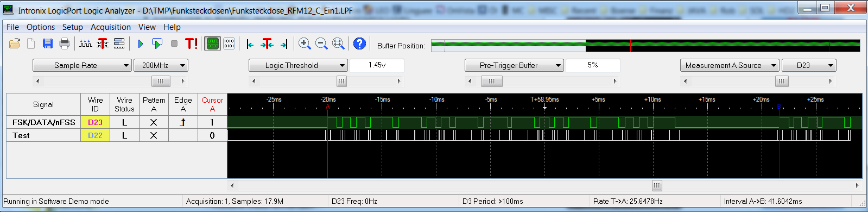Expand the Logic Threshold dropdown
The width and height of the screenshot is (868, 212).
[x=298, y=65]
